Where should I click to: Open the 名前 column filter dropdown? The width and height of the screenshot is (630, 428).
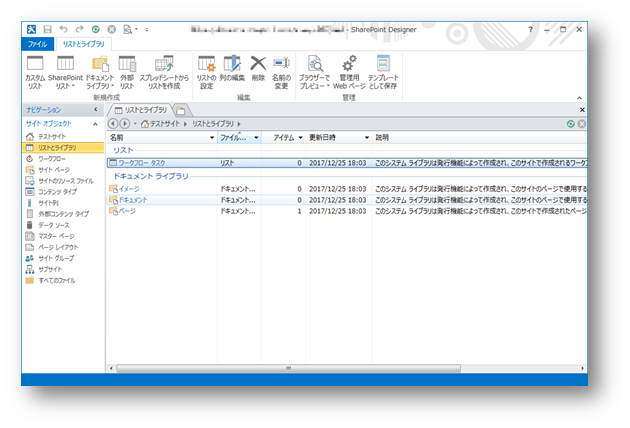(212, 137)
